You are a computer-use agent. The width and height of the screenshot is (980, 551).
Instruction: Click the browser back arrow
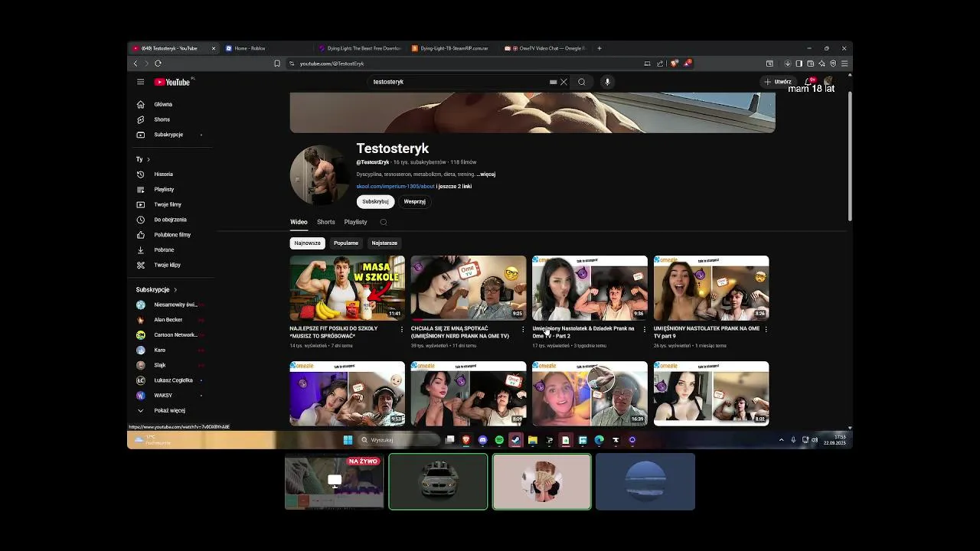tap(136, 64)
